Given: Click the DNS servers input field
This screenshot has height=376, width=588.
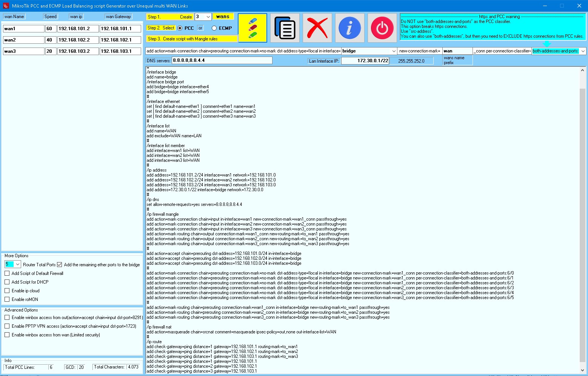Looking at the screenshot, I should [222, 60].
